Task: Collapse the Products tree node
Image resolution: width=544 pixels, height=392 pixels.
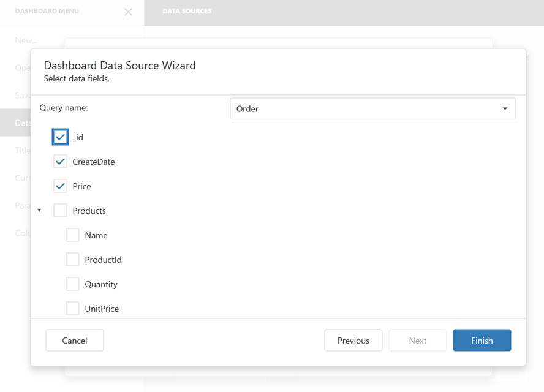Action: click(x=39, y=210)
